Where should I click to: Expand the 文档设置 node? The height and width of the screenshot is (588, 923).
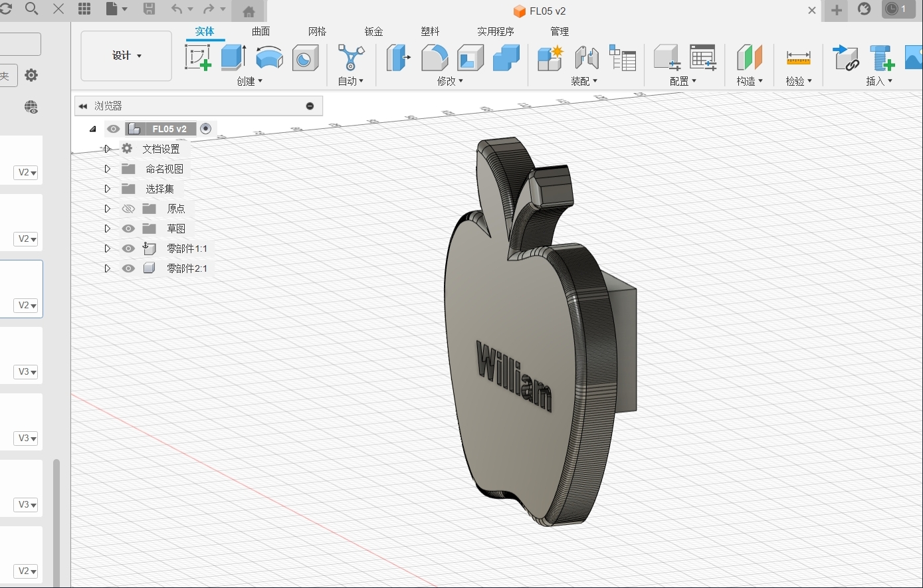point(107,149)
